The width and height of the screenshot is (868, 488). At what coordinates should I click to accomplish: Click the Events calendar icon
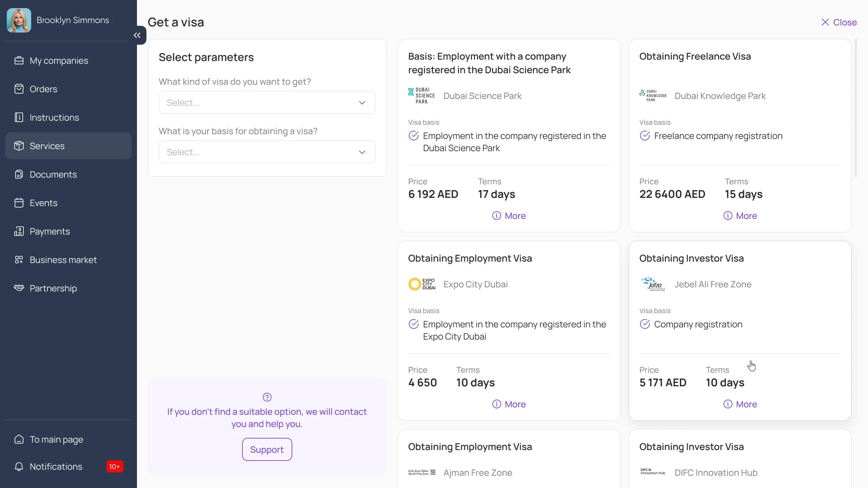click(19, 203)
